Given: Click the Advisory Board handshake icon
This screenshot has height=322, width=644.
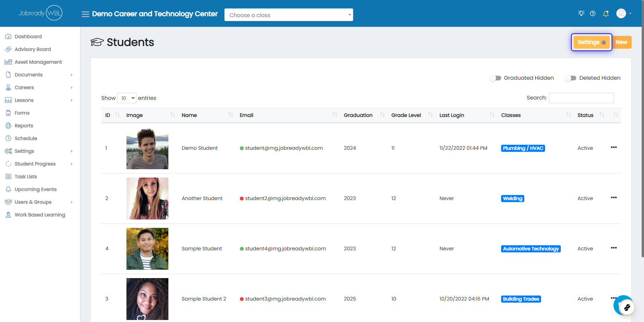Looking at the screenshot, I should click(x=8, y=49).
